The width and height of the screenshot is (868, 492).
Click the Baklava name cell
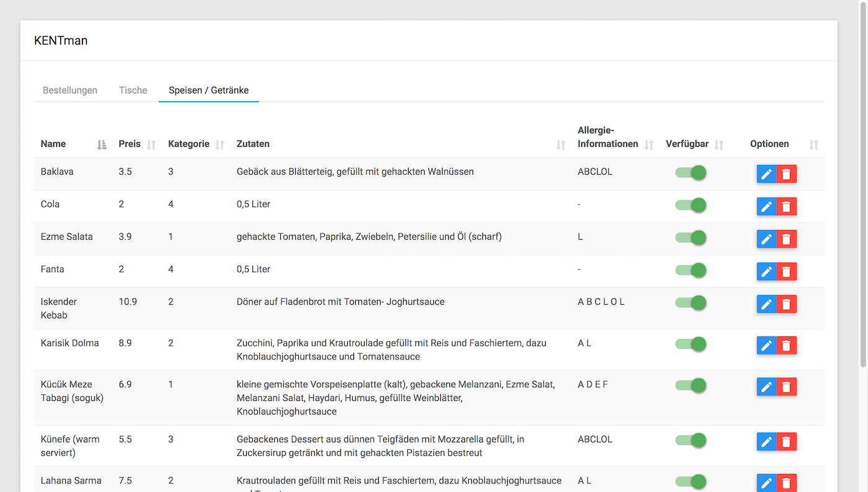(x=57, y=172)
